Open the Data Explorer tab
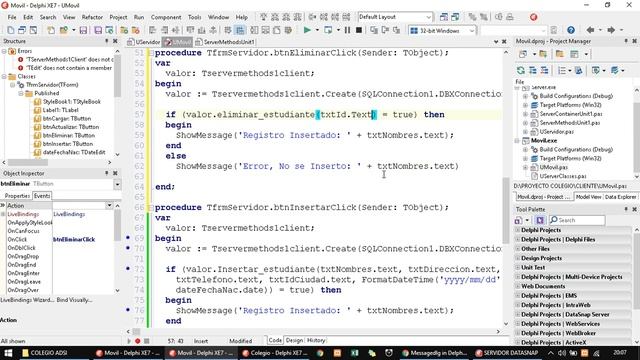This screenshot has width=640, height=360. click(x=620, y=197)
